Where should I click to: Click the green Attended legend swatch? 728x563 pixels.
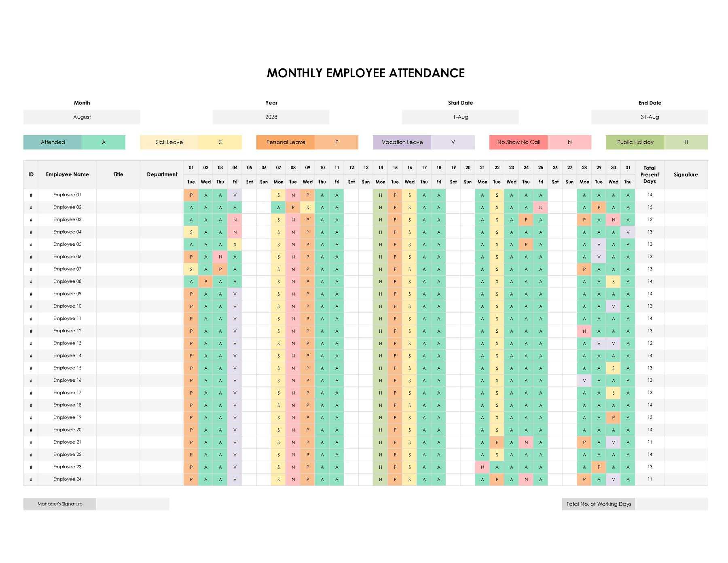pyautogui.click(x=53, y=142)
